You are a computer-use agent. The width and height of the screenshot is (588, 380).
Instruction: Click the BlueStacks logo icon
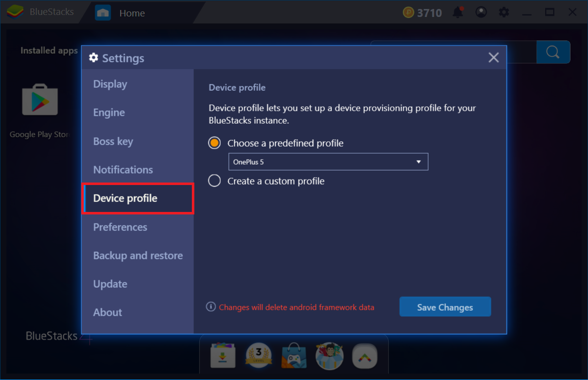click(x=15, y=12)
